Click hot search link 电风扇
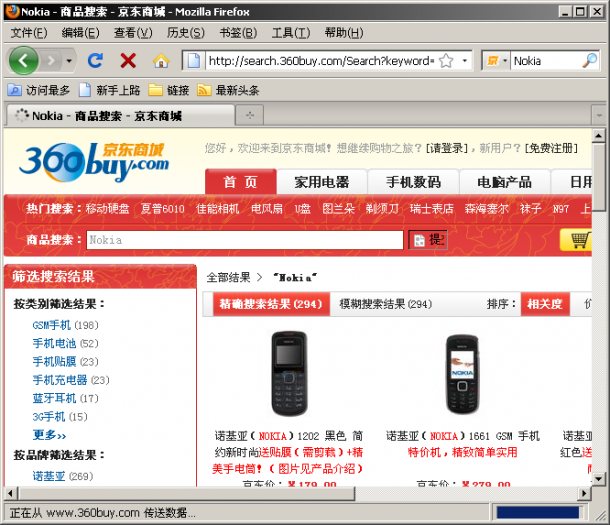The width and height of the screenshot is (610, 525). coord(267,209)
